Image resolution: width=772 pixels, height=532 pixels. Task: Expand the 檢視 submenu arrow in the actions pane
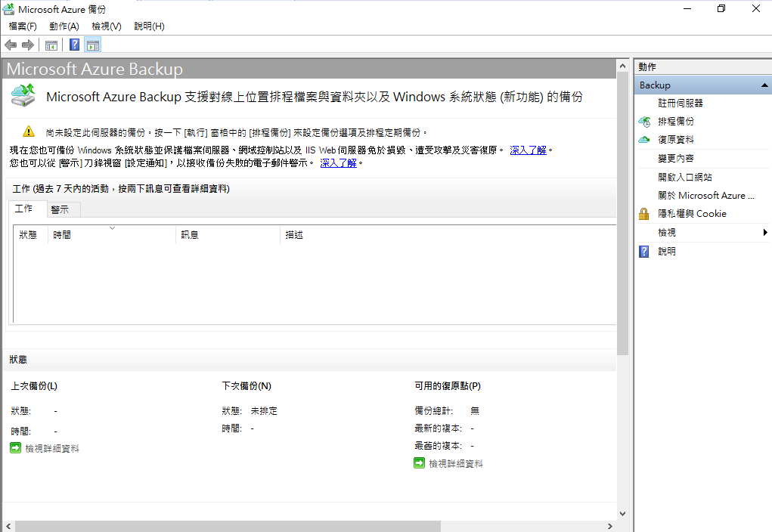tap(765, 232)
